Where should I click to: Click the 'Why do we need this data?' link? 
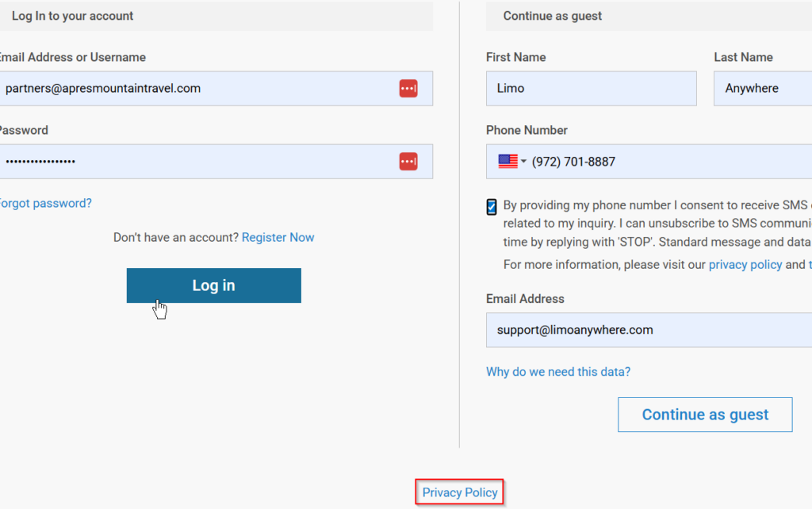[x=558, y=372]
